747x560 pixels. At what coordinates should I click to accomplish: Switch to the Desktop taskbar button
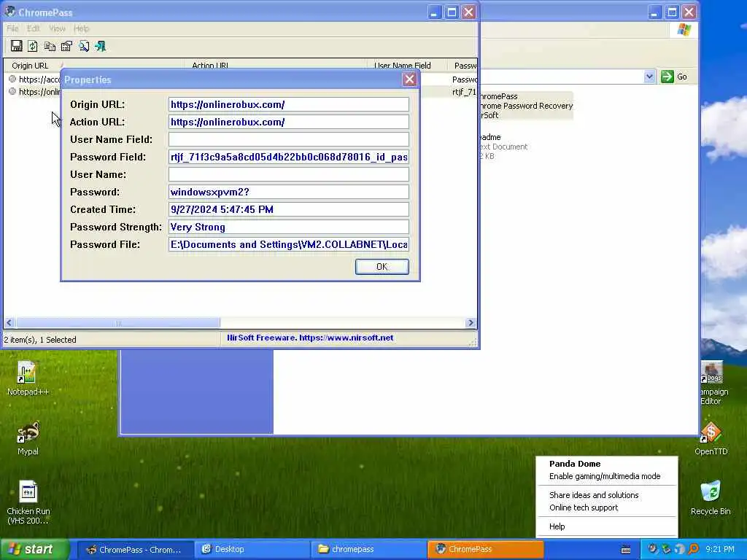click(x=252, y=550)
